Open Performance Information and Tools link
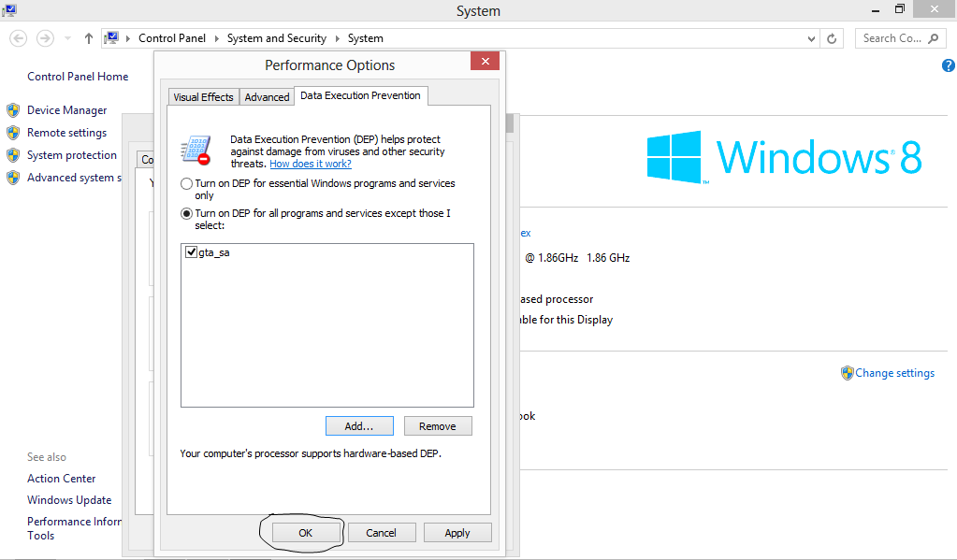The image size is (957, 560). 74,528
